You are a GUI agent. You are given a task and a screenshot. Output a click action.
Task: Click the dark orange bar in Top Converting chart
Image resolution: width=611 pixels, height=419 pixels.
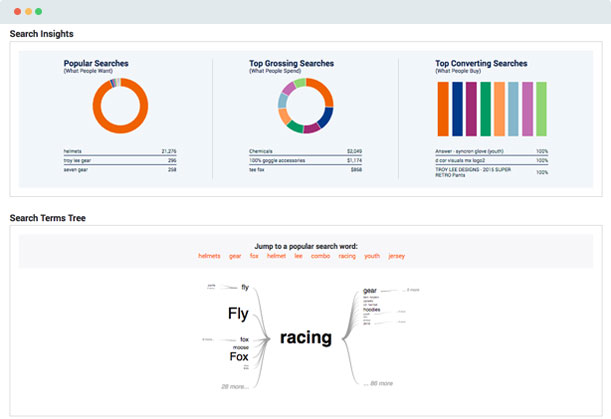pyautogui.click(x=443, y=109)
